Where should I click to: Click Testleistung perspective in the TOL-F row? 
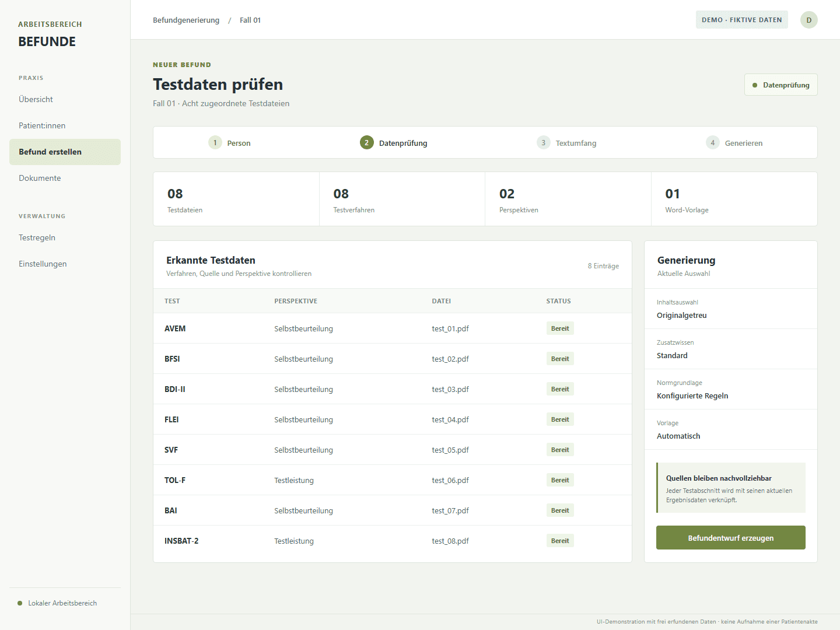pyautogui.click(x=294, y=480)
